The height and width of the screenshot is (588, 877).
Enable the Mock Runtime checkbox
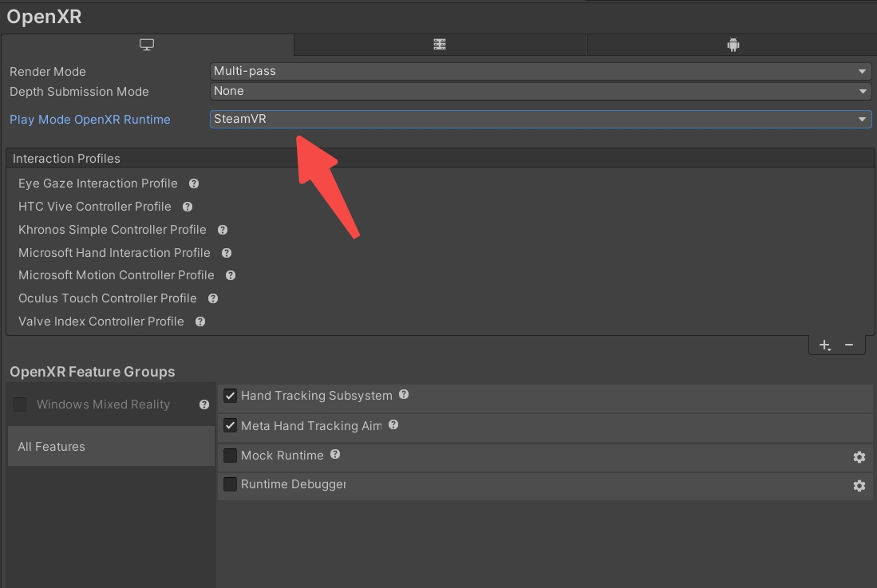point(230,456)
